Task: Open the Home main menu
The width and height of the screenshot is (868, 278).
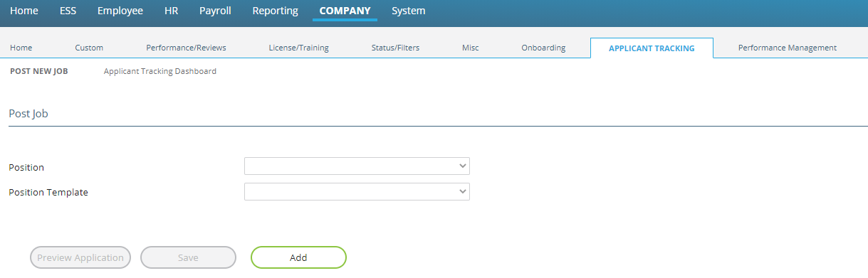Action: click(x=24, y=11)
